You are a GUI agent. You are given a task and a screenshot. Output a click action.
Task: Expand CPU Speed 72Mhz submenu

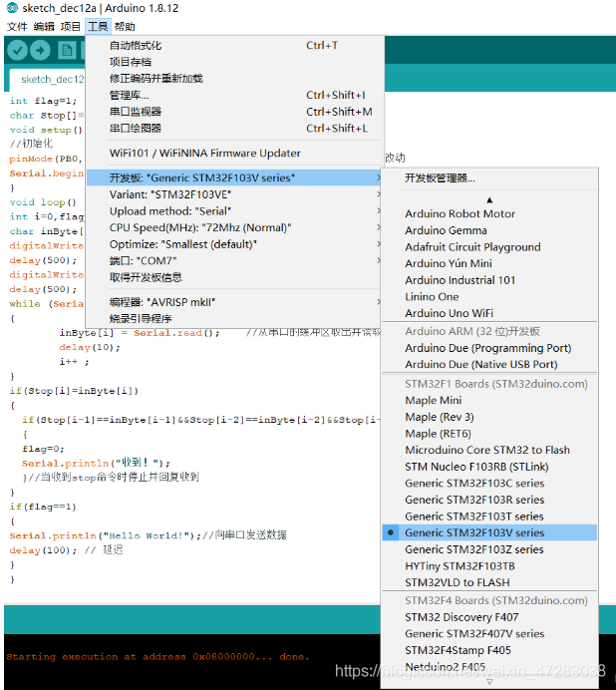[x=233, y=227]
